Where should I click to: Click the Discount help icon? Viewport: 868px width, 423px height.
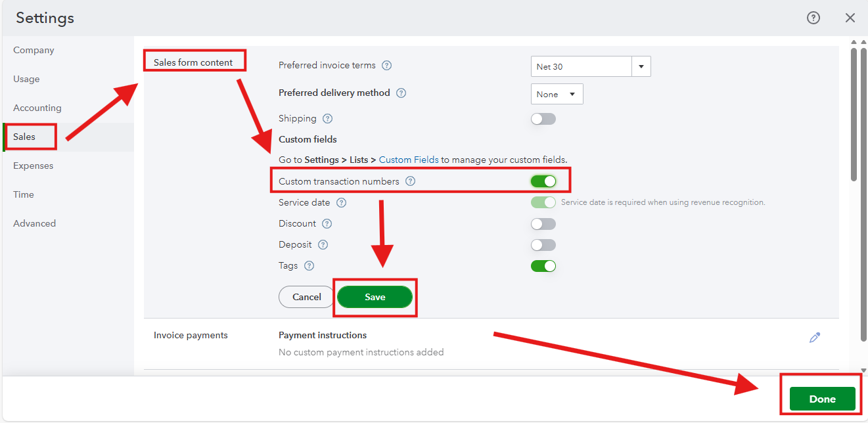(x=327, y=224)
